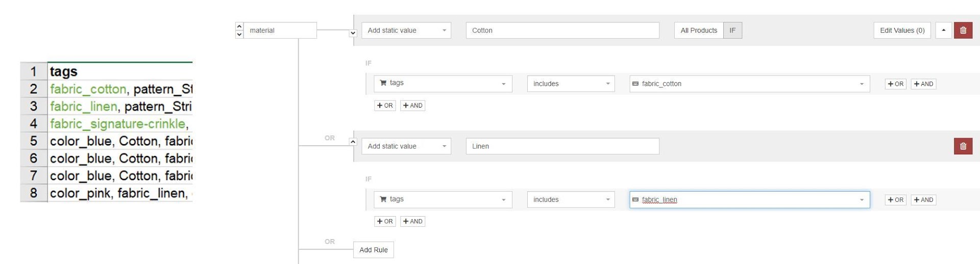Collapse the Cotton rule using the connector chevron
Image resolution: width=980 pixels, height=264 pixels.
point(353,33)
